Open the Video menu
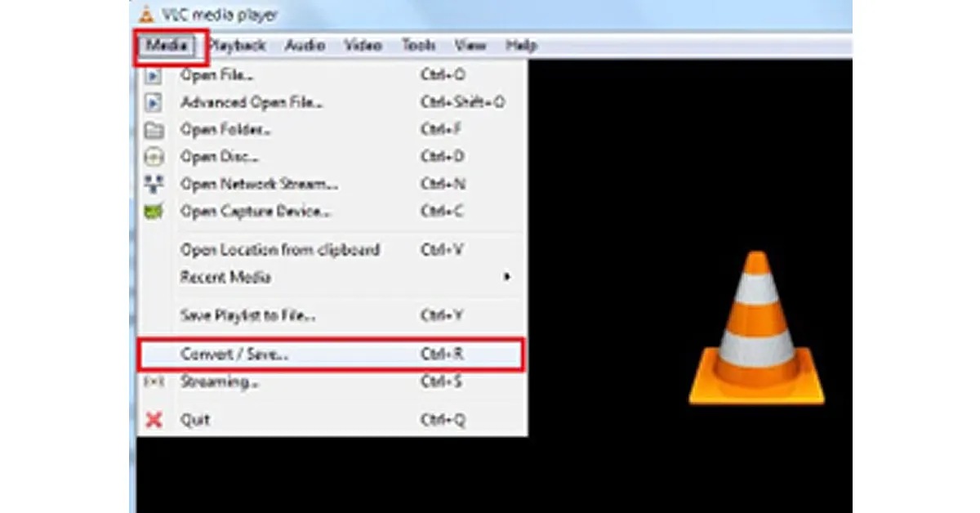The width and height of the screenshot is (980, 513). click(363, 46)
